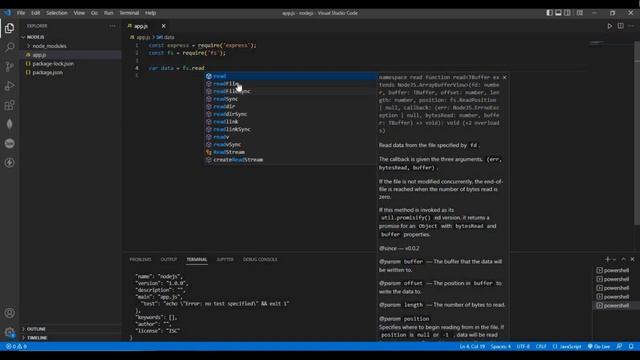Open editor More Actions ellipsis
Image resolution: width=640 pixels, height=360 pixels.
pyautogui.click(x=631, y=26)
